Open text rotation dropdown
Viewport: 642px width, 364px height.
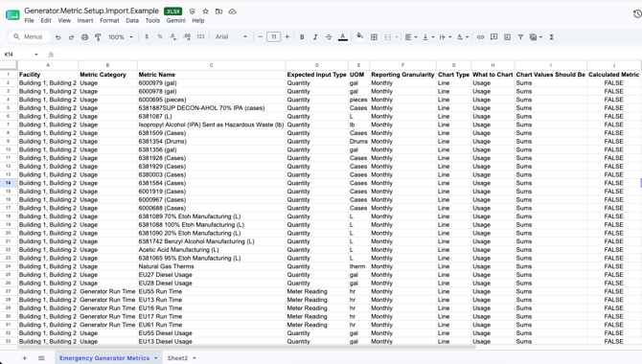point(462,36)
